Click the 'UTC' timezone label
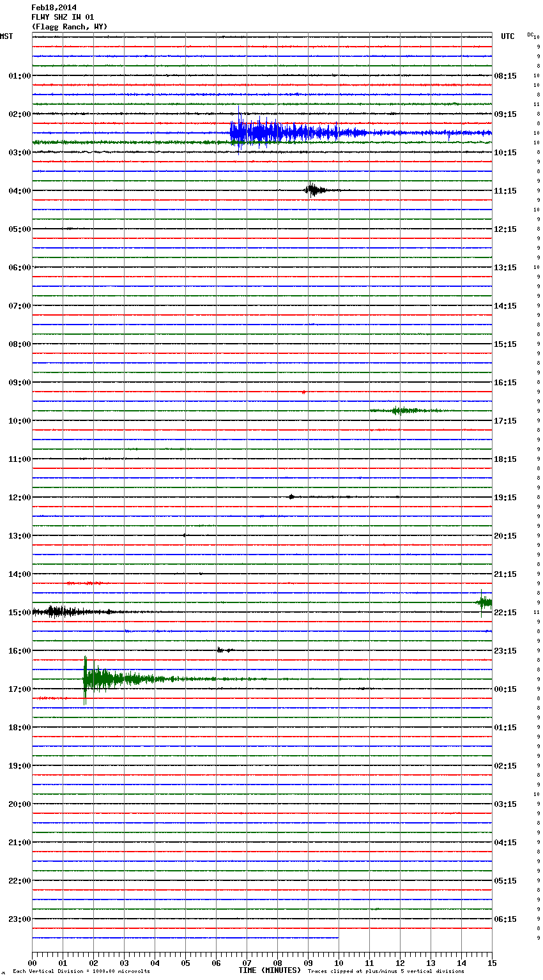Viewport: 543px width, 980px height. click(x=508, y=36)
